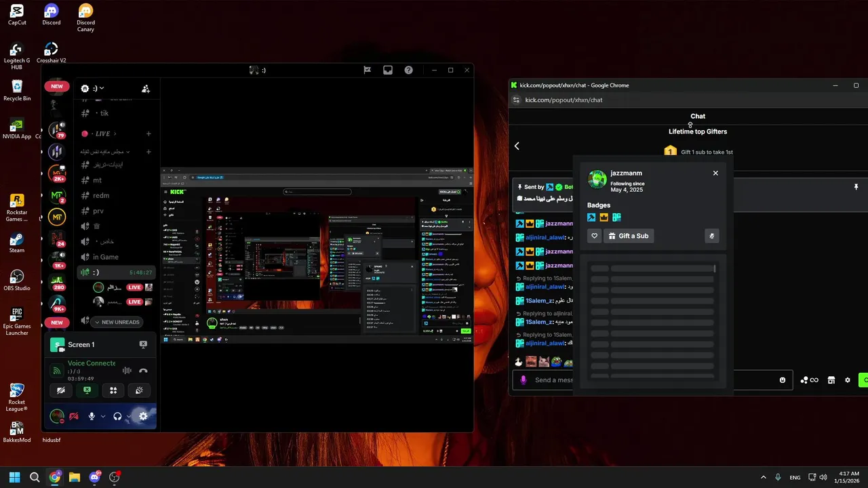Toggle Discord camera off button
Viewport: 868px width, 488px height.
point(61,390)
